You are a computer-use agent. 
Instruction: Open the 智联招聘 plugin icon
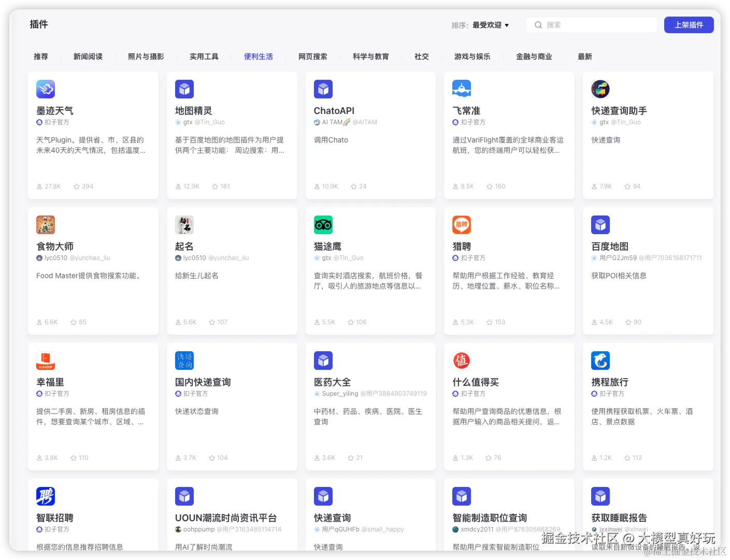point(46,496)
